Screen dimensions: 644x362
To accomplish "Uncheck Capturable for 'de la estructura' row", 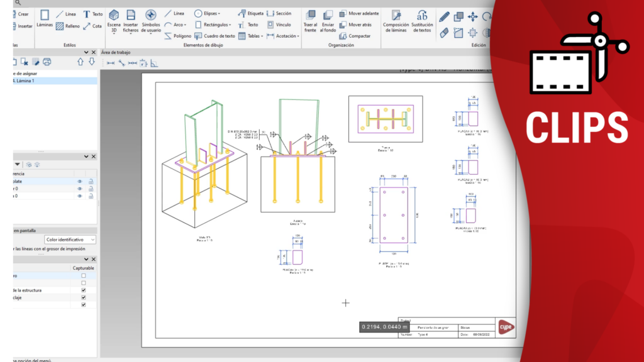I will [84, 290].
